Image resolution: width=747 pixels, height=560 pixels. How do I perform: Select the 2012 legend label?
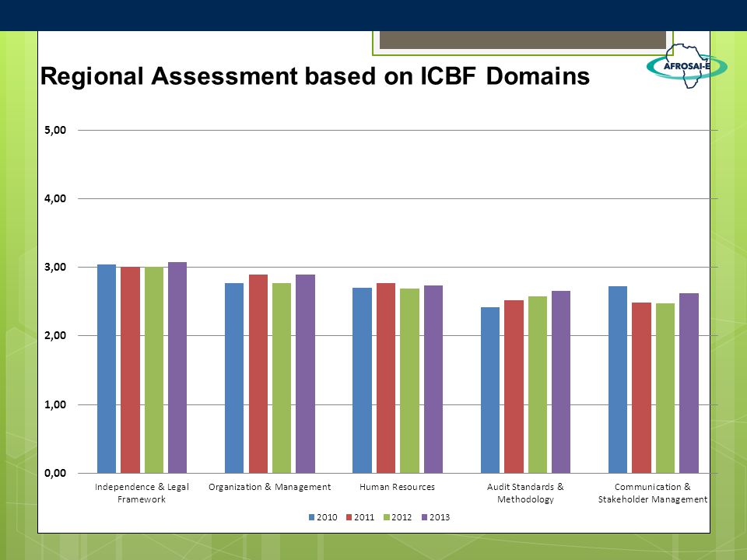402,517
